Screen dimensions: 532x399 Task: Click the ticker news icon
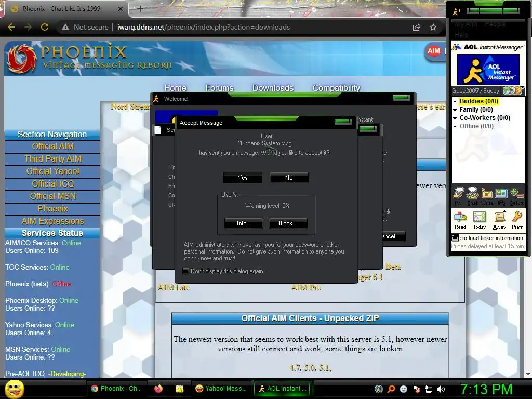455,238
